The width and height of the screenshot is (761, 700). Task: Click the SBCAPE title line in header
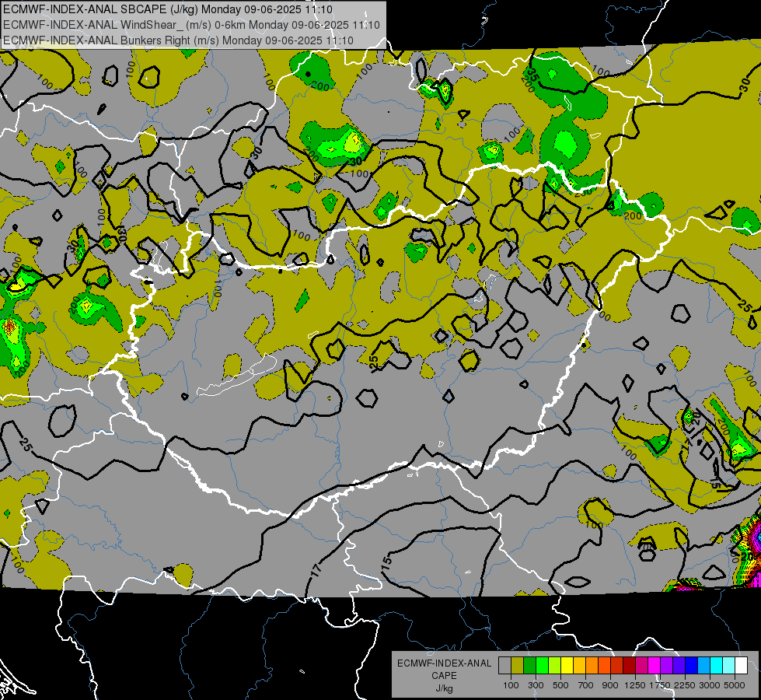[x=168, y=9]
